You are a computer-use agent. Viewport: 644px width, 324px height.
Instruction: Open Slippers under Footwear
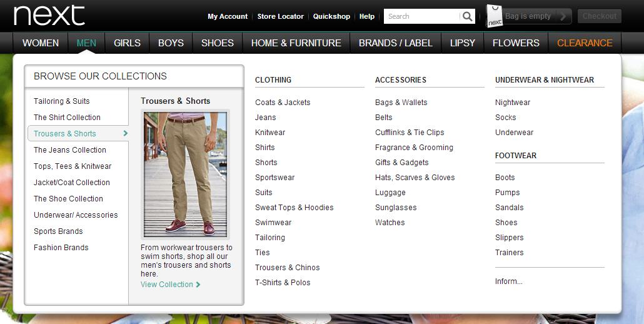click(510, 237)
